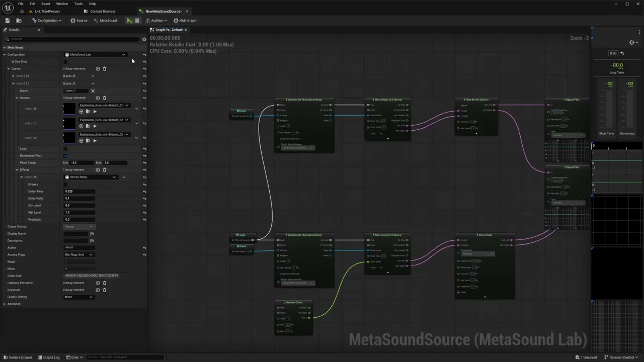Screen dimensions: 644x362
Task: Open the Asset menu
Action: 46,4
